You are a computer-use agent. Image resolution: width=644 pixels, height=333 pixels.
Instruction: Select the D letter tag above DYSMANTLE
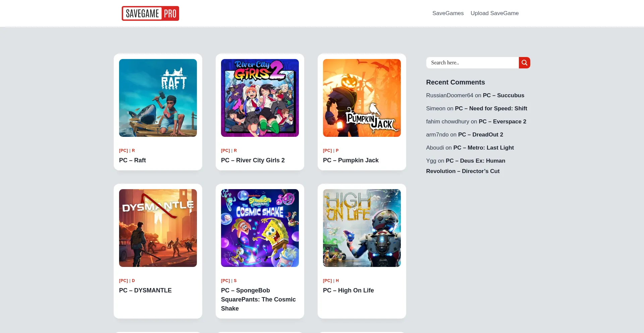coord(133,281)
